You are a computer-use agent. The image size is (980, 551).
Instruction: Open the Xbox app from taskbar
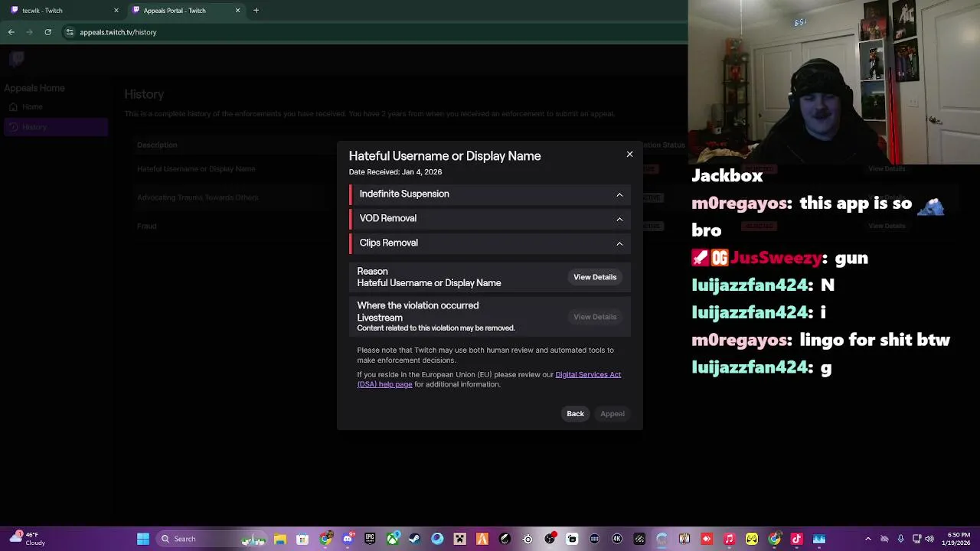pos(392,539)
